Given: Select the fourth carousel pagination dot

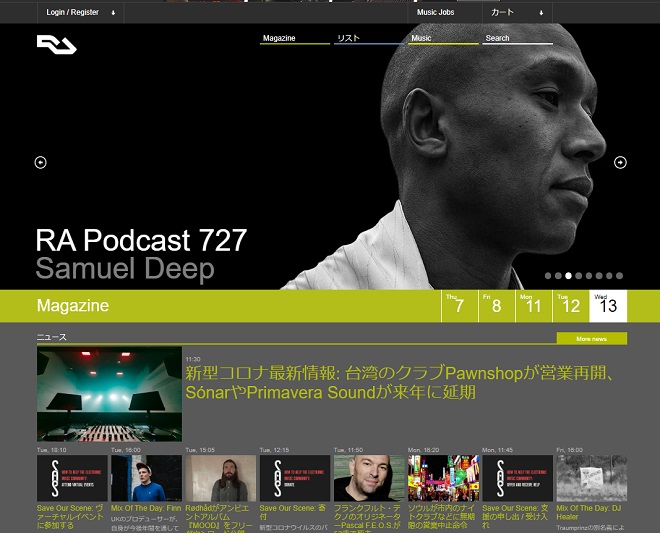Looking at the screenshot, I should tap(578, 275).
